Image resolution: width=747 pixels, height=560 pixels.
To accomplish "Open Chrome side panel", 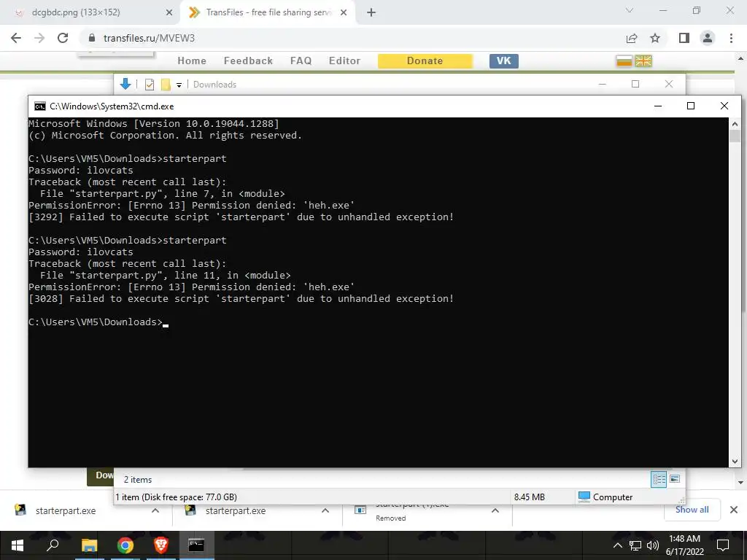I will pos(684,38).
